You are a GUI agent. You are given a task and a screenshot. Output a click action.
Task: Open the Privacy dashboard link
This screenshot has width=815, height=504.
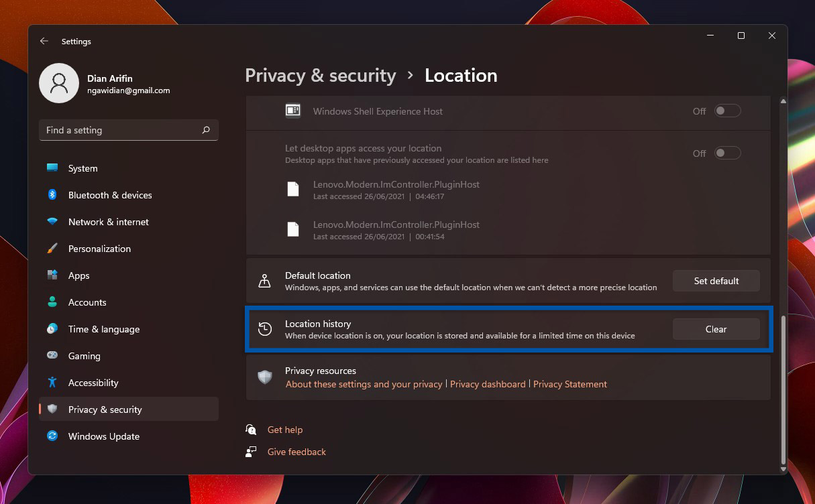(488, 384)
